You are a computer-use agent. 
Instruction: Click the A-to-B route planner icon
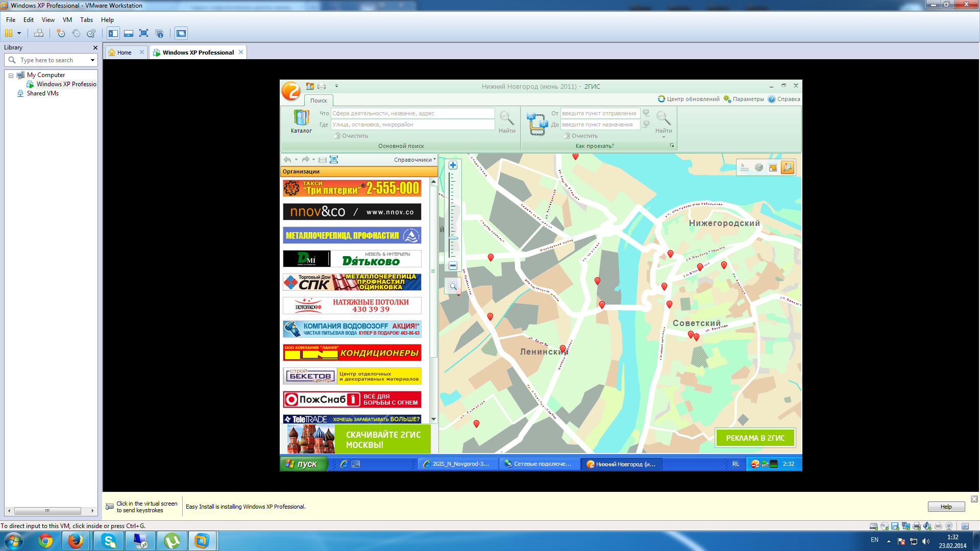point(536,124)
